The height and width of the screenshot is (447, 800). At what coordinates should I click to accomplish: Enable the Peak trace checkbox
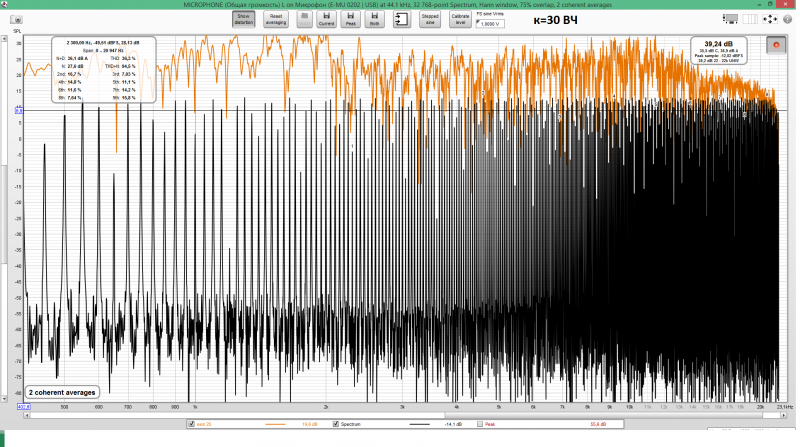click(478, 424)
